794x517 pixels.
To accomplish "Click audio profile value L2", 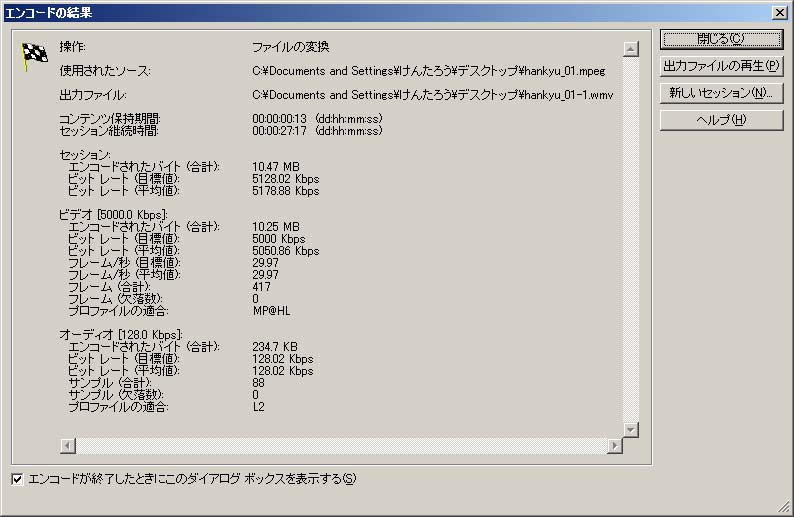I will (x=258, y=407).
